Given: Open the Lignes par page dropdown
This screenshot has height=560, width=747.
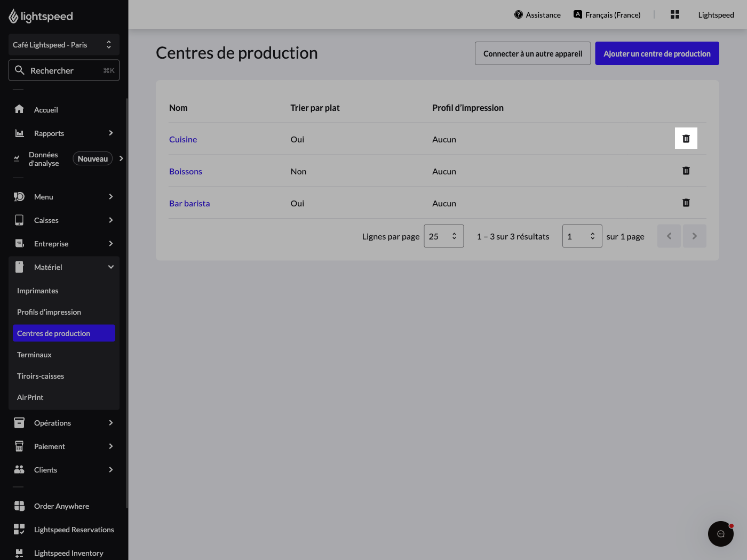Looking at the screenshot, I should (444, 236).
